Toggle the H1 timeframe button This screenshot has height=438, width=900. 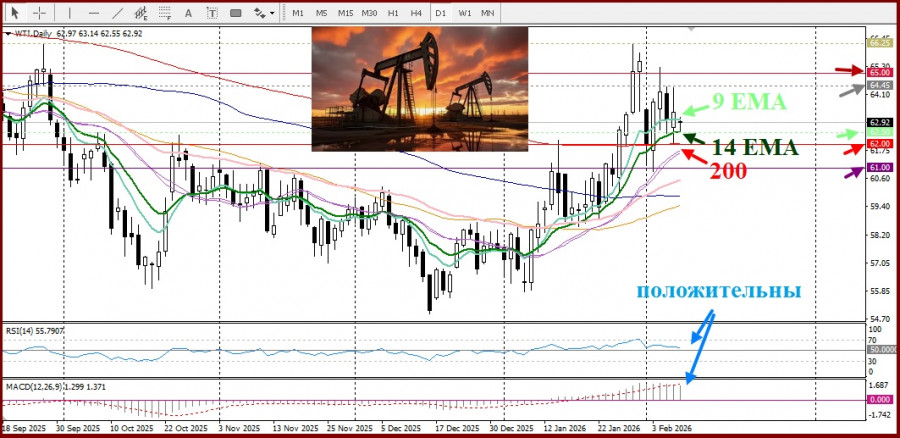coord(393,13)
